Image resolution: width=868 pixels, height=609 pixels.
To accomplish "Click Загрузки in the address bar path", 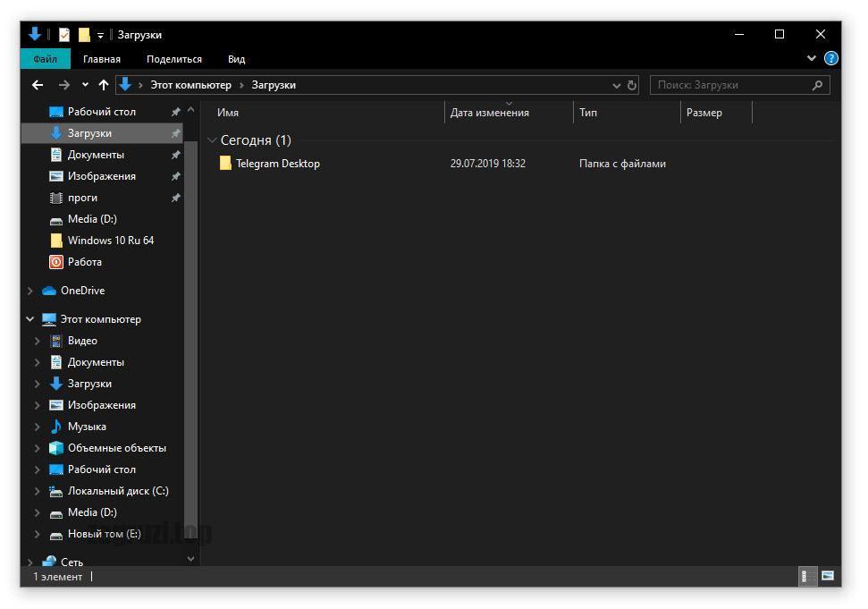I will (x=274, y=85).
